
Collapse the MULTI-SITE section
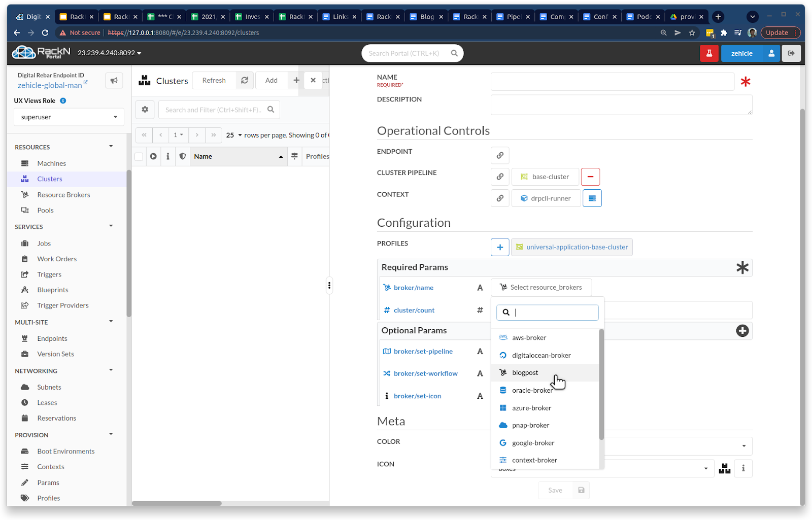(111, 322)
